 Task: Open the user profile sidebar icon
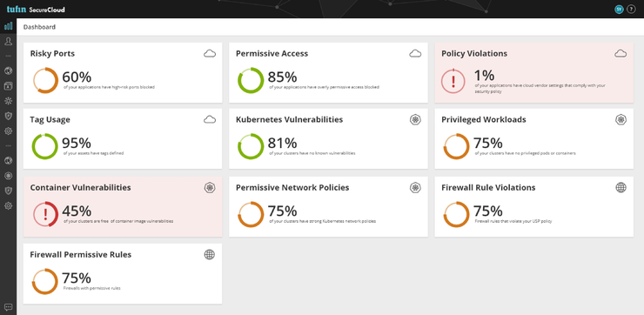pyautogui.click(x=8, y=41)
